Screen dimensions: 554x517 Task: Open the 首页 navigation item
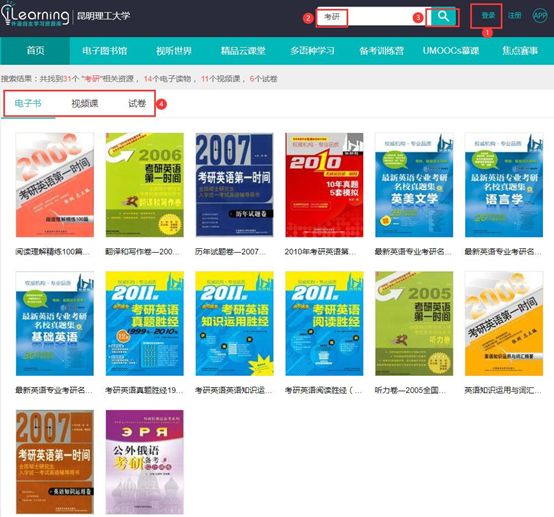point(35,51)
